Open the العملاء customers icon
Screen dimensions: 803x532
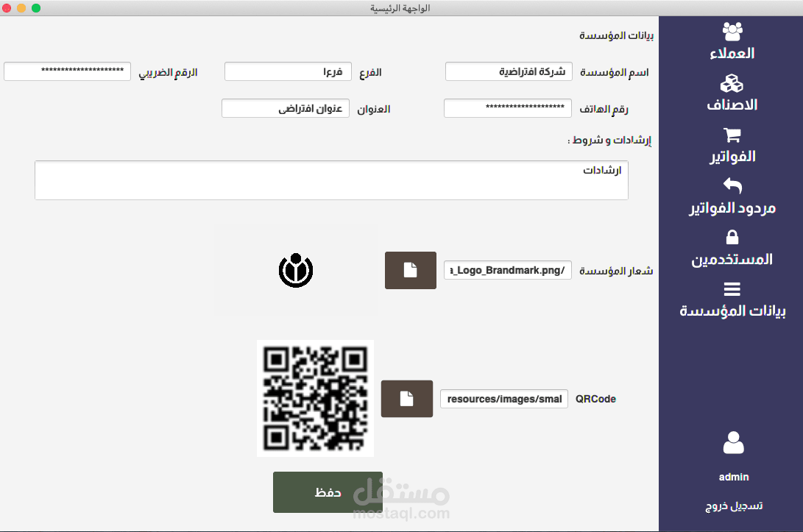(x=732, y=32)
